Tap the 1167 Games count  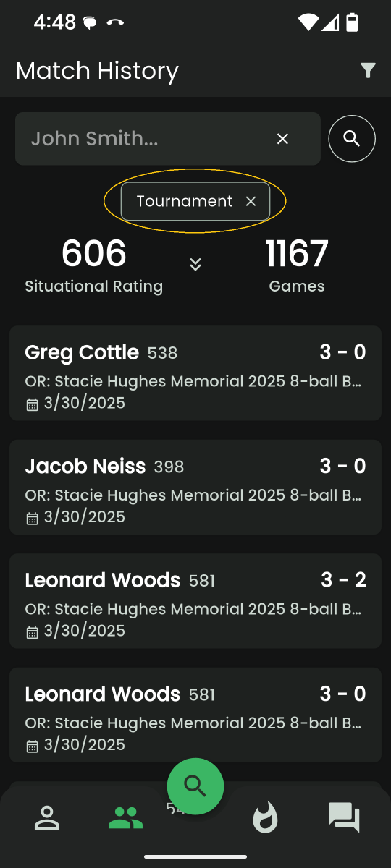coord(297,254)
